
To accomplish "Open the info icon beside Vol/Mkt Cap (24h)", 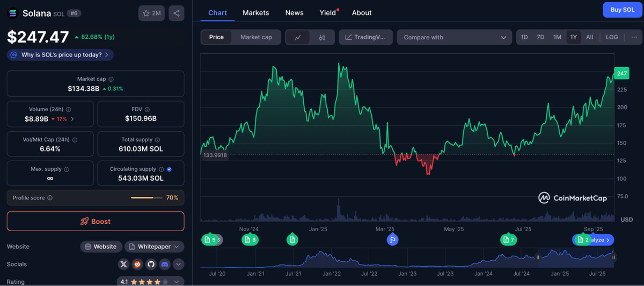I will (x=75, y=139).
